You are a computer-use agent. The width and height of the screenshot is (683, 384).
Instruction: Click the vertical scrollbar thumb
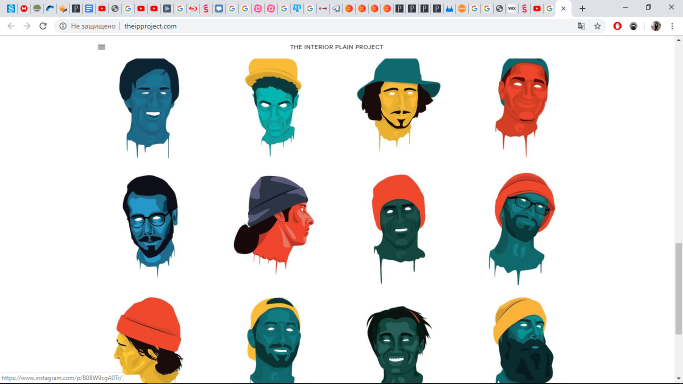[678, 289]
